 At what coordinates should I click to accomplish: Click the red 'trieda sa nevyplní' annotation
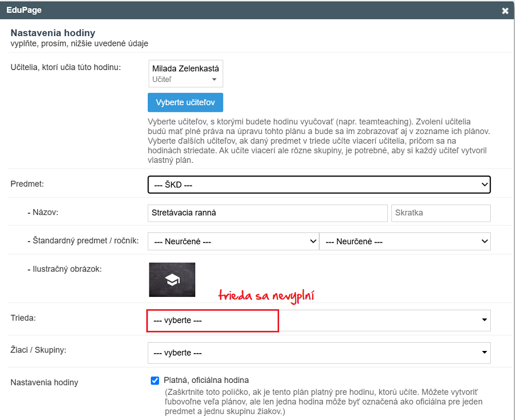[x=266, y=296]
